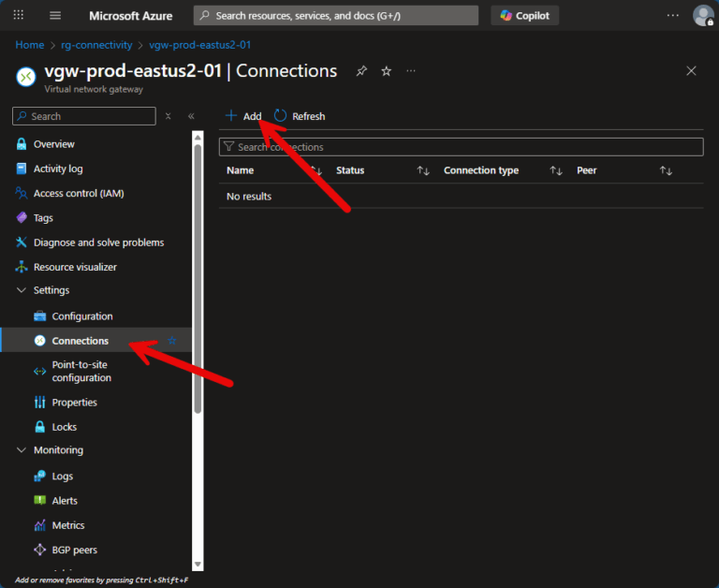This screenshot has height=588, width=719.
Task: Open Diagnose and solve problems
Action: coord(98,243)
